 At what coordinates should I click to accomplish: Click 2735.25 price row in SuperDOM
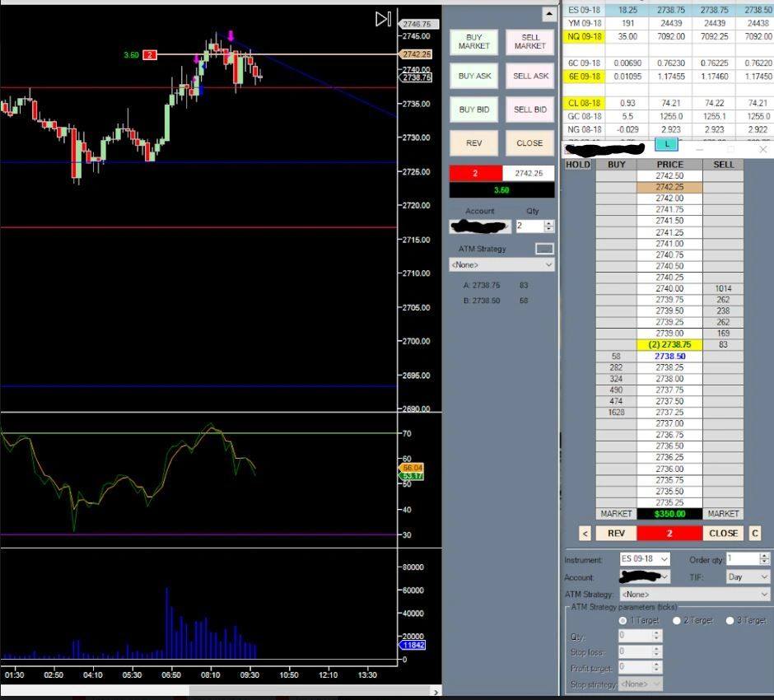point(669,502)
